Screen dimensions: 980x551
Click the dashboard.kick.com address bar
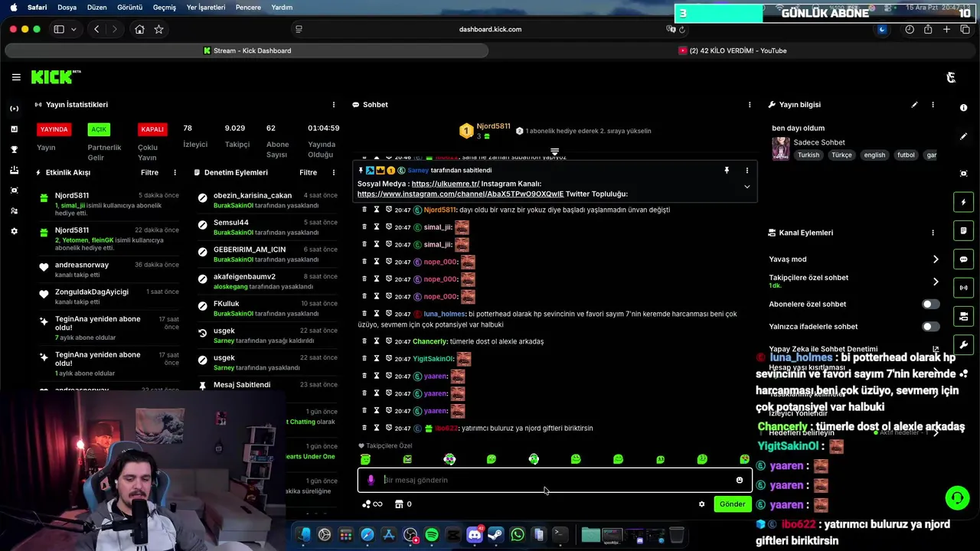point(490,29)
